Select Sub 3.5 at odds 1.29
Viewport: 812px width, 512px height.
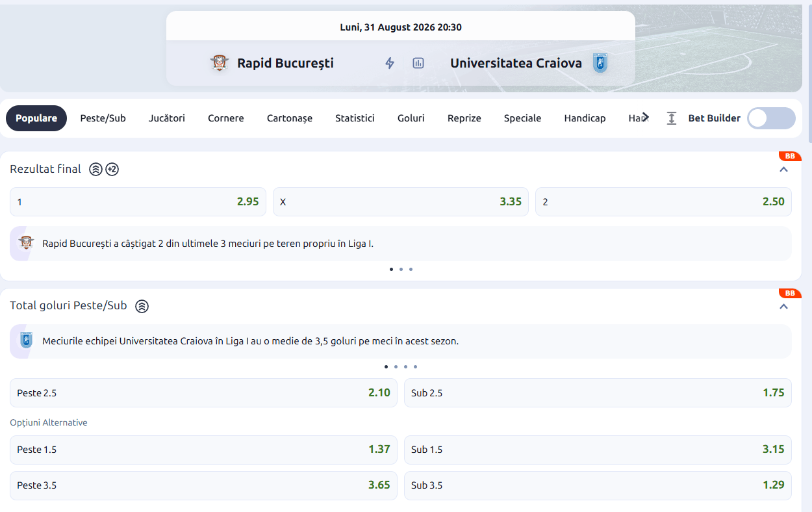point(598,485)
